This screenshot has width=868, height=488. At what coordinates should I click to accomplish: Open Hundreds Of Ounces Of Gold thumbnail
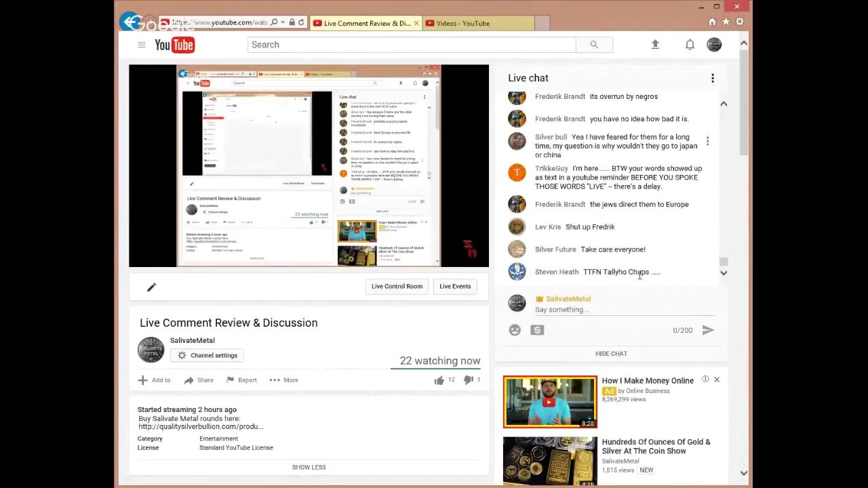coord(550,461)
